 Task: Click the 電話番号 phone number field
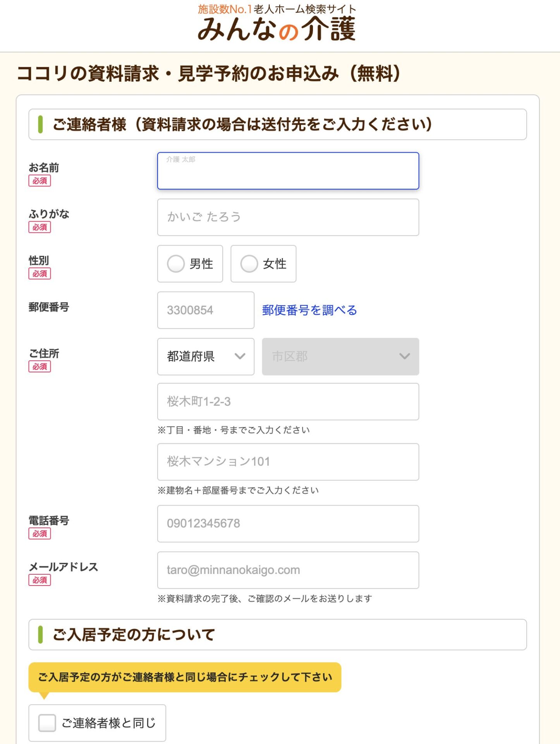[288, 524]
